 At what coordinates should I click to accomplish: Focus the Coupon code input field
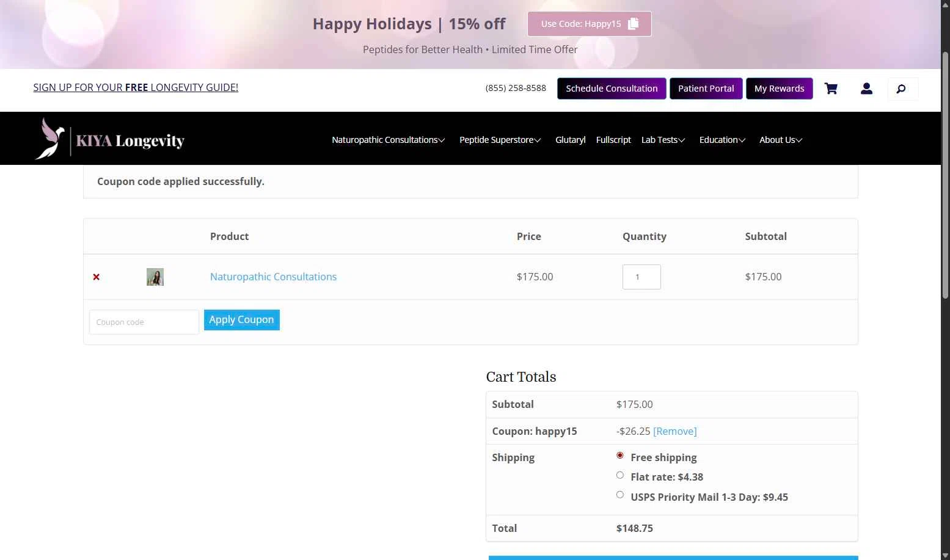[x=144, y=322]
